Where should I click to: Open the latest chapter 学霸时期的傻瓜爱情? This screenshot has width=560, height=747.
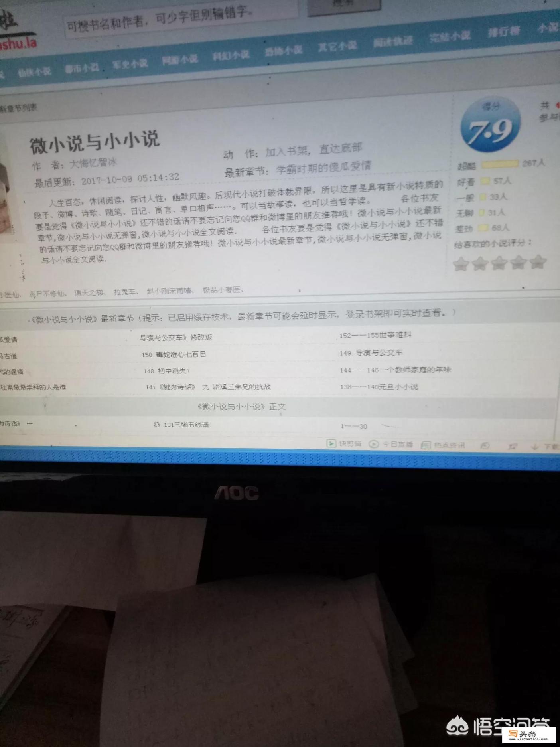coord(323,168)
